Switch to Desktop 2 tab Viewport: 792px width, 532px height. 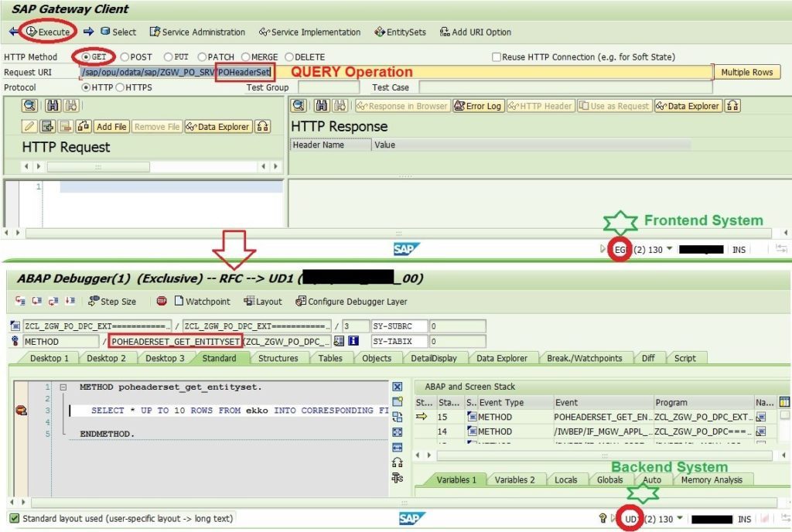point(106,358)
